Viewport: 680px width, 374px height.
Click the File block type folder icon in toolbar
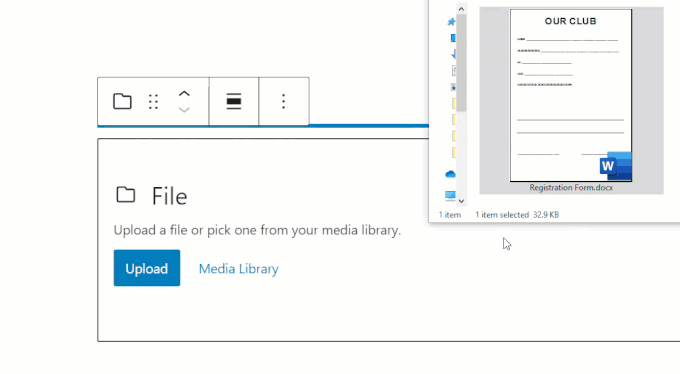[122, 102]
